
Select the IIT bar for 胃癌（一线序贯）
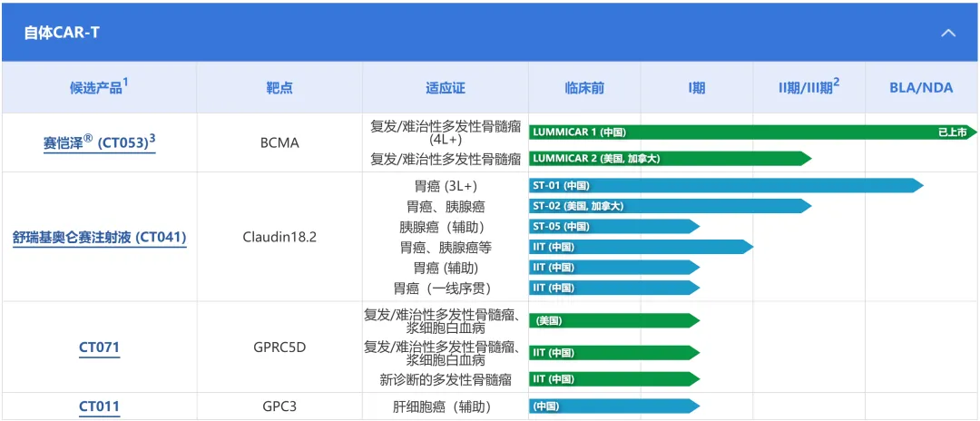pos(614,288)
